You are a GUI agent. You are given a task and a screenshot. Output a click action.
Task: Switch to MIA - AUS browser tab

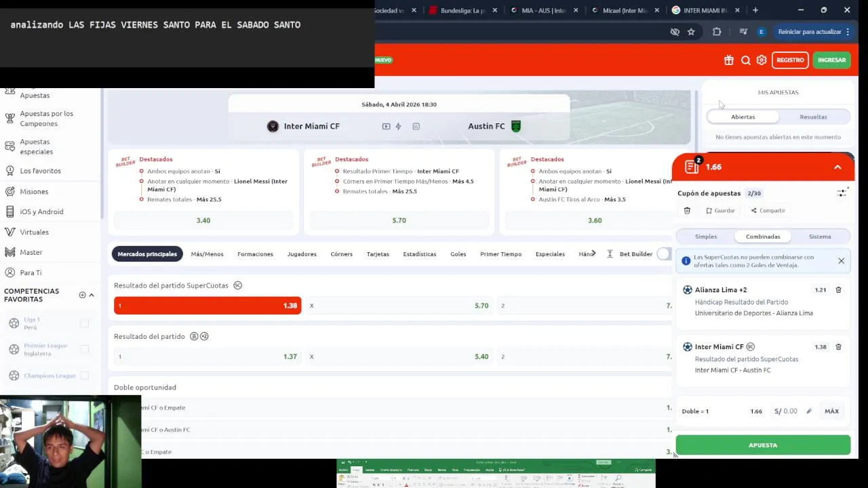[x=544, y=10]
